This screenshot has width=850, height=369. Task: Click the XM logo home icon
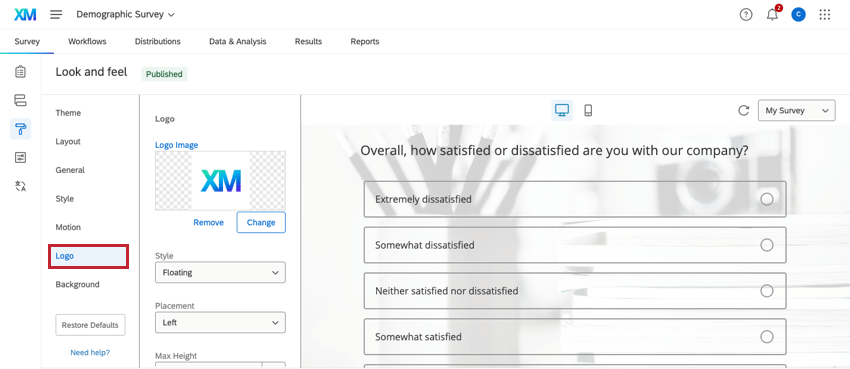pos(25,15)
